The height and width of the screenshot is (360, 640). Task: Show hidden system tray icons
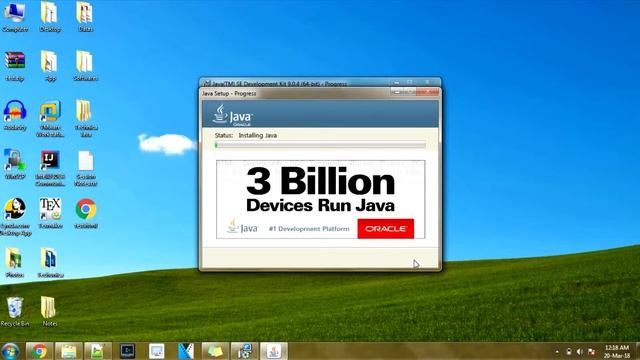(x=557, y=351)
